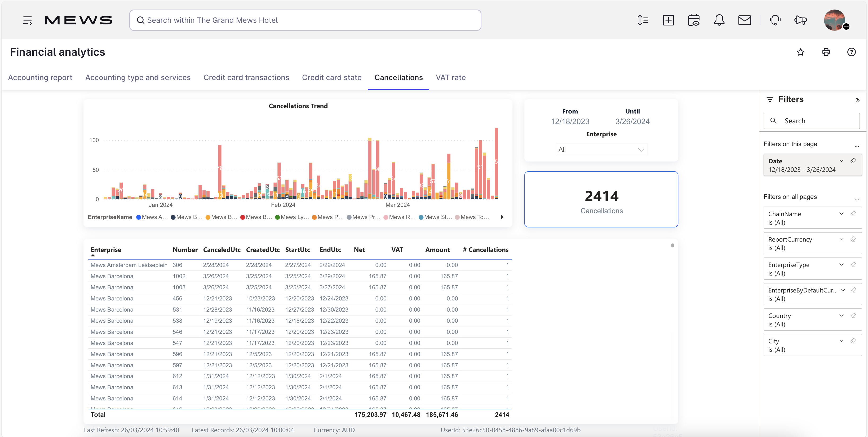Screen dimensions: 868x437
Task: Open the calendar view icon
Action: (x=694, y=20)
